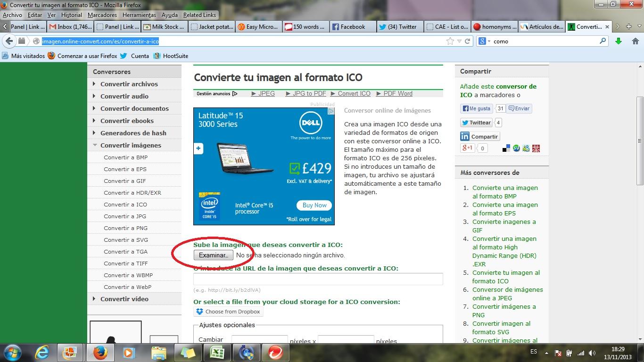Click the Examinar file browse button
Image resolution: width=644 pixels, height=362 pixels.
(213, 255)
